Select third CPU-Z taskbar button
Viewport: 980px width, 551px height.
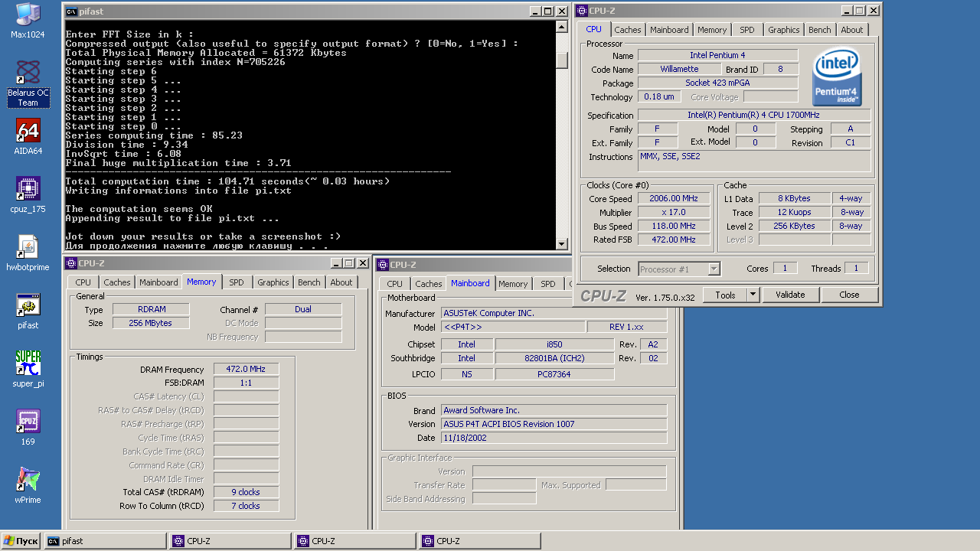pos(479,541)
